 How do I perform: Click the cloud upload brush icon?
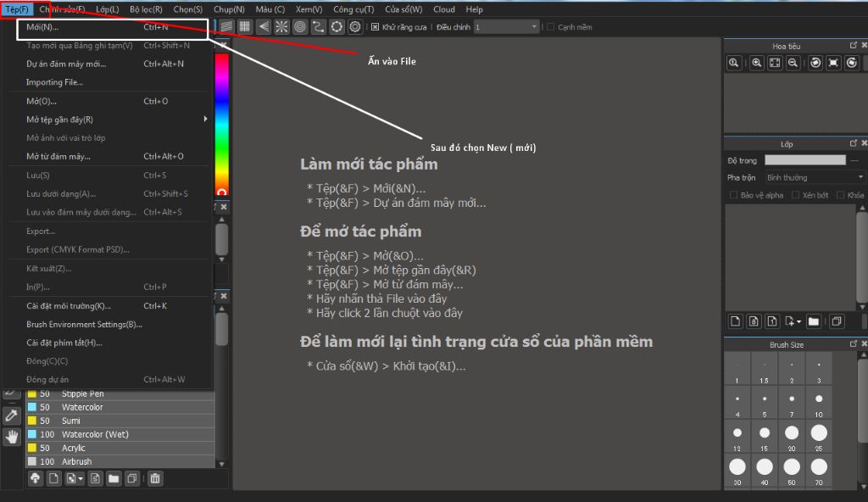tap(36, 478)
